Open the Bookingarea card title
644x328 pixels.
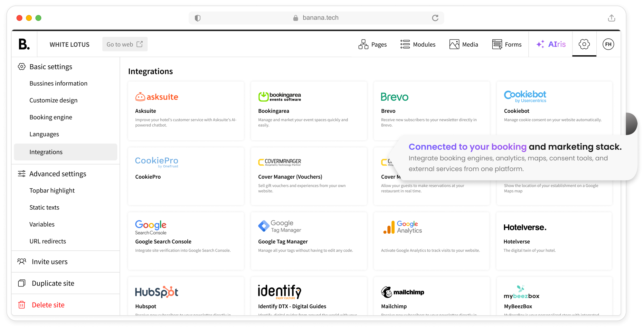(274, 111)
